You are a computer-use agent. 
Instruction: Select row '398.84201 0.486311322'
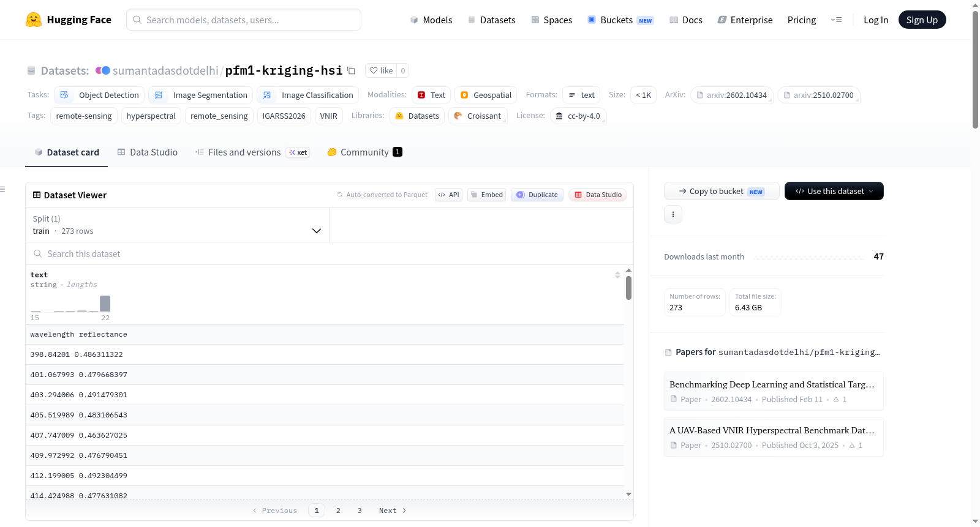pos(325,354)
